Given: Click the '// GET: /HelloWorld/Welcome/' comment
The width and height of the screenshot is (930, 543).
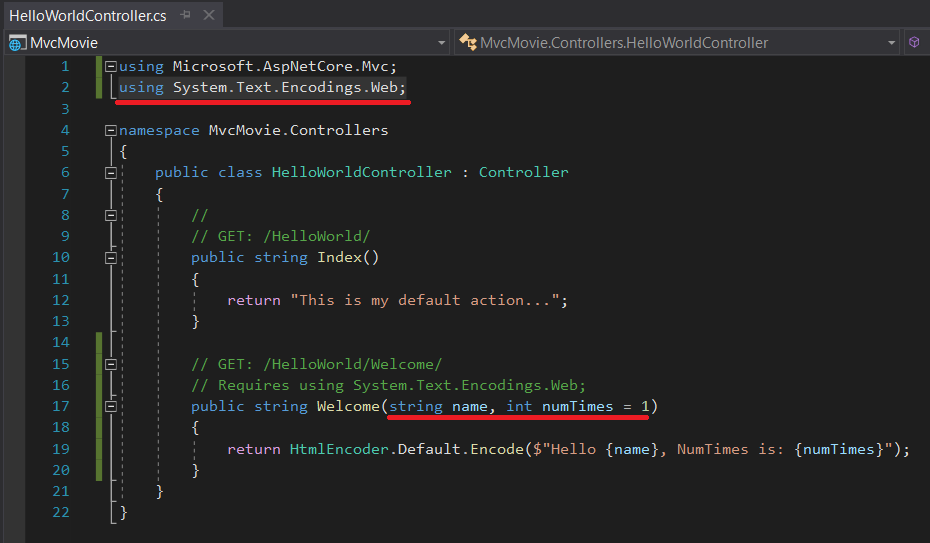Looking at the screenshot, I should click(x=317, y=364).
